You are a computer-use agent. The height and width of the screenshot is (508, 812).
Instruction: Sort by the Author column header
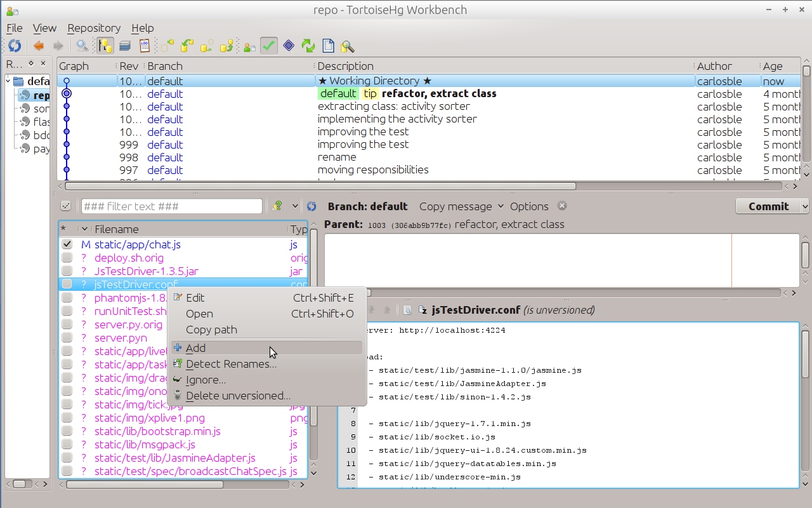click(x=727, y=65)
